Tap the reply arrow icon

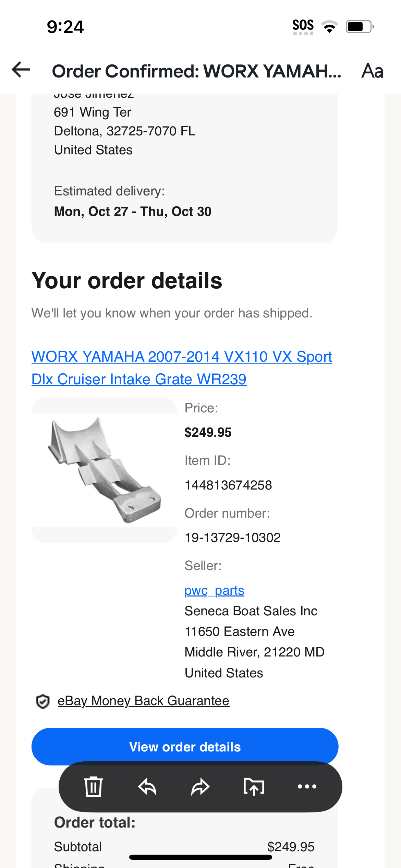[x=147, y=786]
